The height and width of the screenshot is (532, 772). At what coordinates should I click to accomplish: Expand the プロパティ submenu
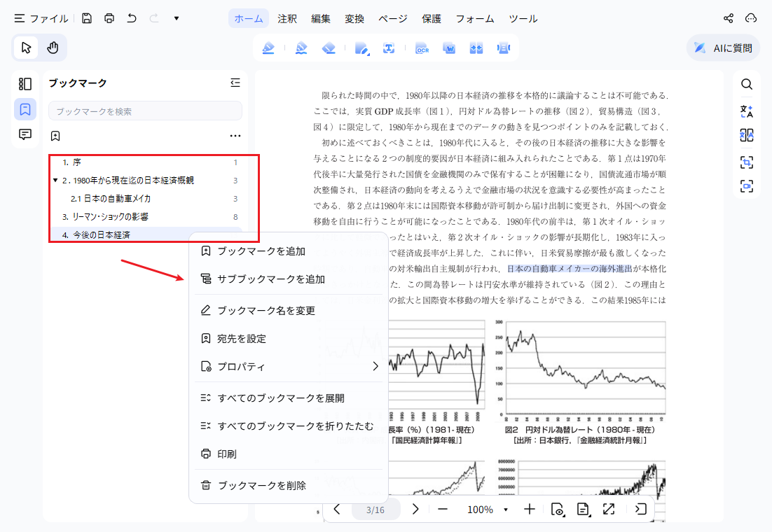pyautogui.click(x=288, y=367)
